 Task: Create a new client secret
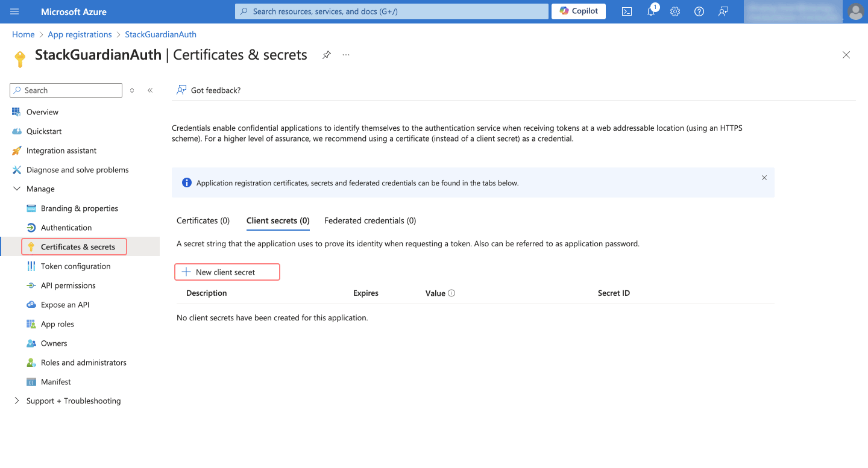tap(227, 272)
